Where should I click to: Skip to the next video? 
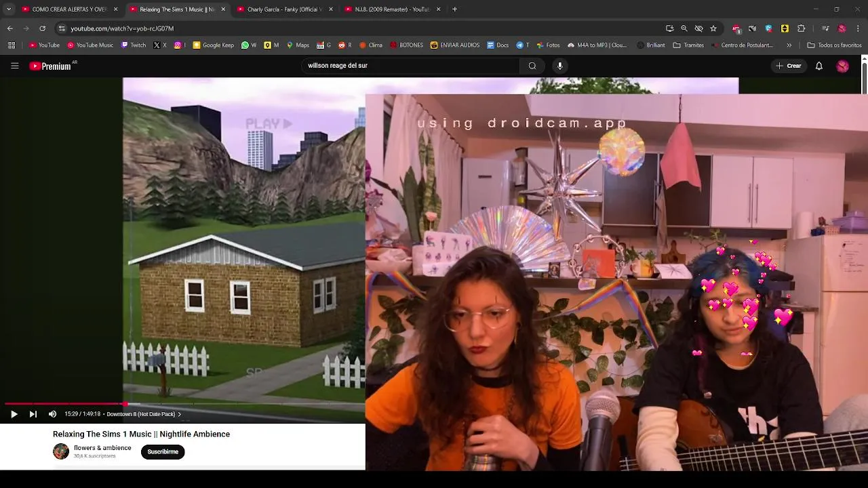pos(33,414)
